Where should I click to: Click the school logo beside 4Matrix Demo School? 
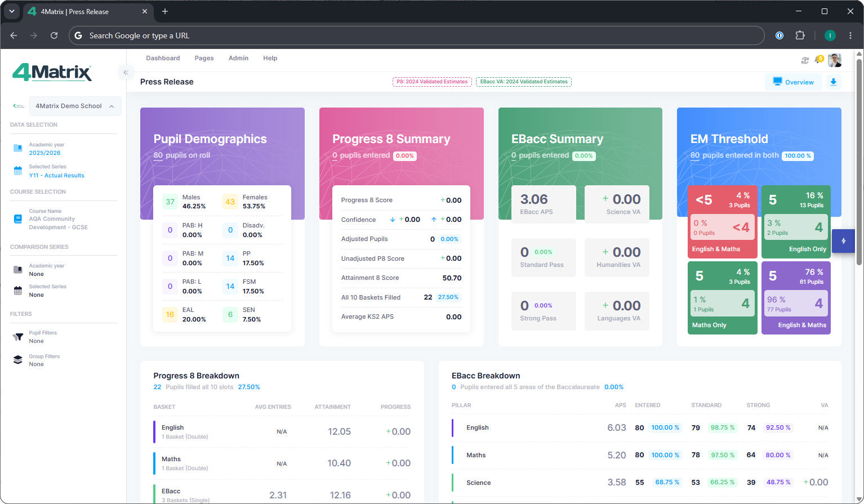point(19,106)
